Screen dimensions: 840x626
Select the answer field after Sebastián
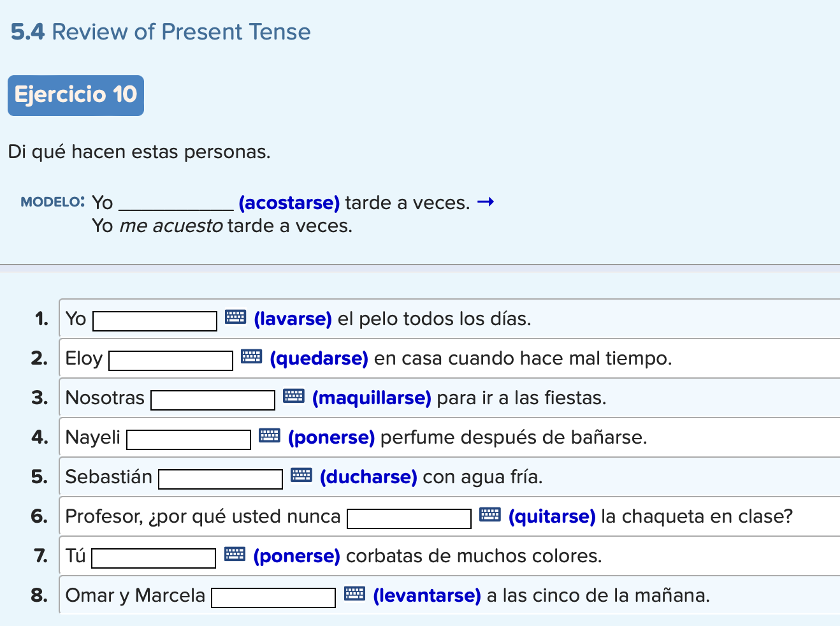click(x=221, y=479)
